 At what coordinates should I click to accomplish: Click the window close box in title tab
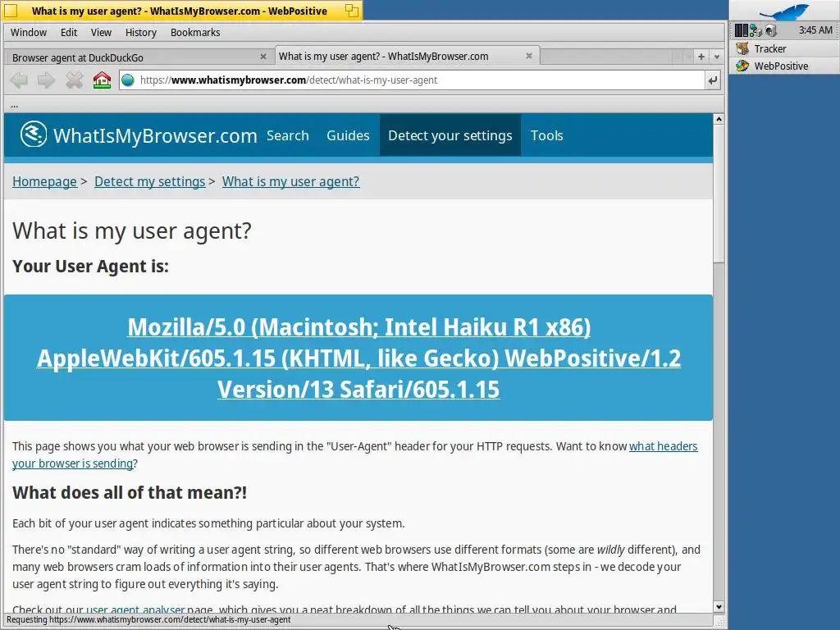pyautogui.click(x=11, y=10)
